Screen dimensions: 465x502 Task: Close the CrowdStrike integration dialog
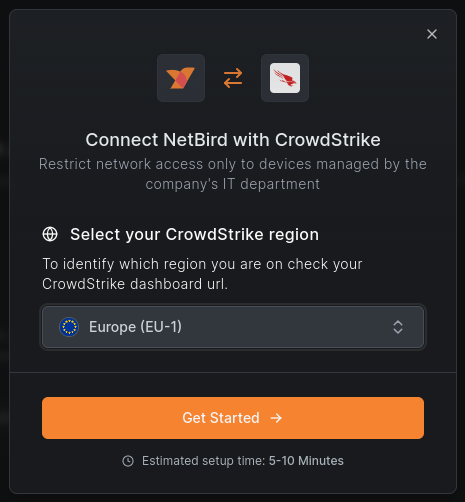point(432,34)
